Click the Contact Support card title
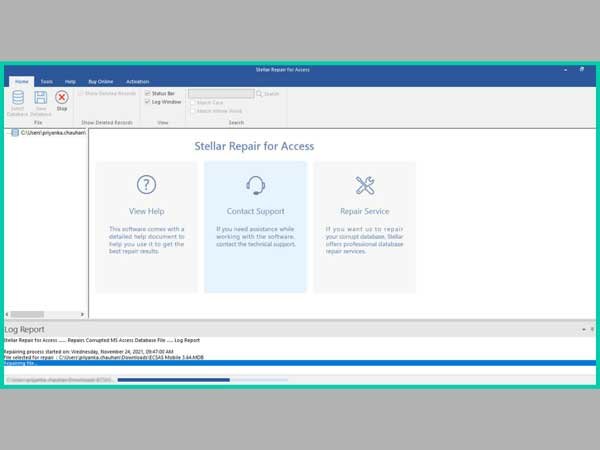Image resolution: width=600 pixels, height=450 pixels. coord(255,211)
